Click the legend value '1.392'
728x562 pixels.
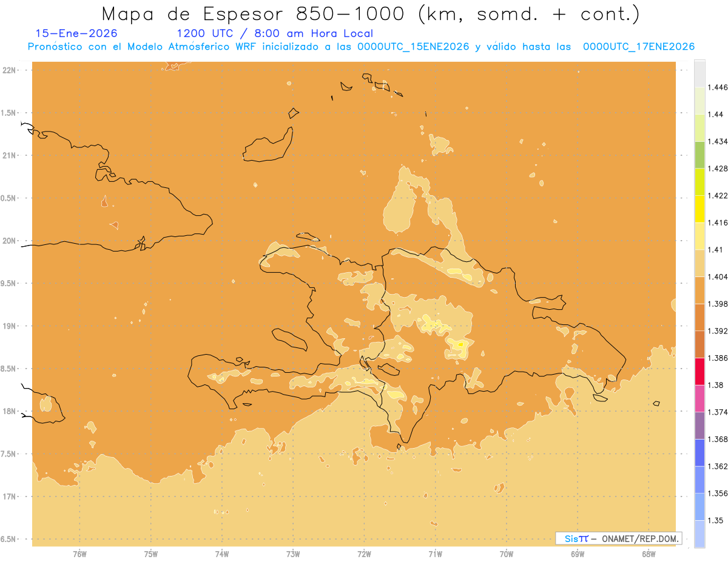[717, 331]
